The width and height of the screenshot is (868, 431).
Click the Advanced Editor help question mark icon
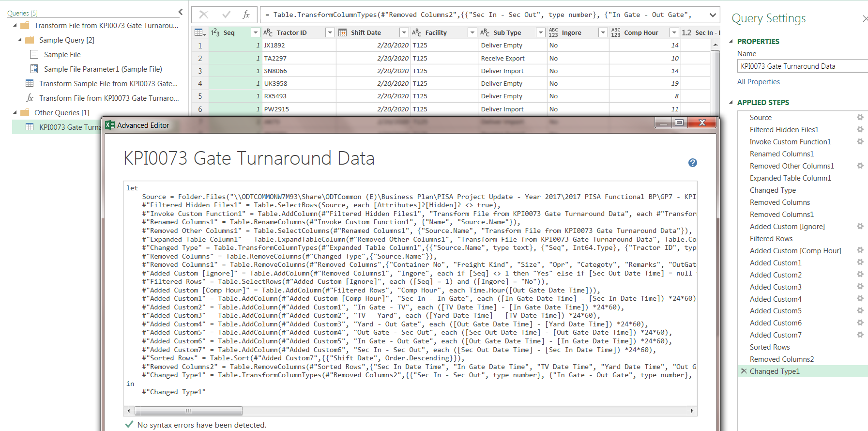point(693,163)
